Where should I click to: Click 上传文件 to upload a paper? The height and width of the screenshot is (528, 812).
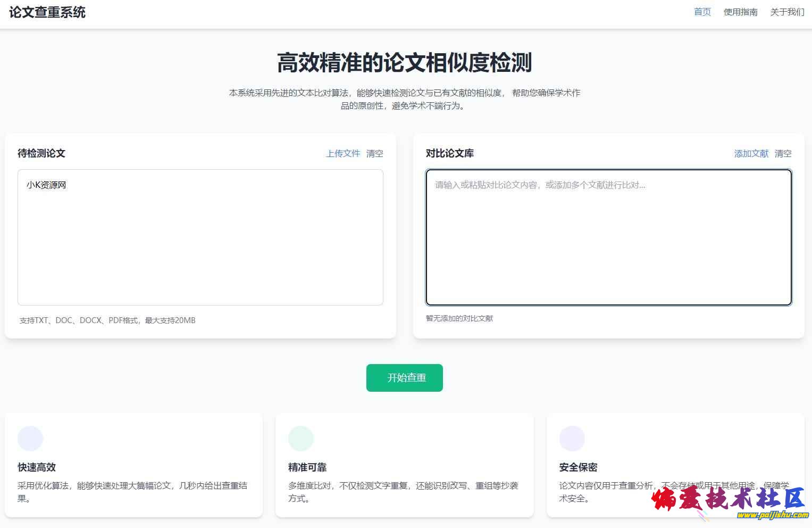click(343, 153)
